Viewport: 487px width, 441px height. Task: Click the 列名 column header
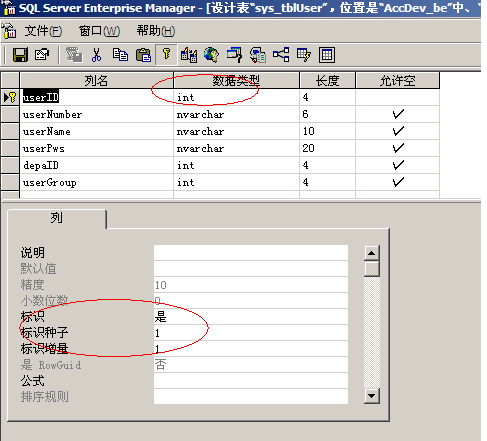(x=97, y=80)
